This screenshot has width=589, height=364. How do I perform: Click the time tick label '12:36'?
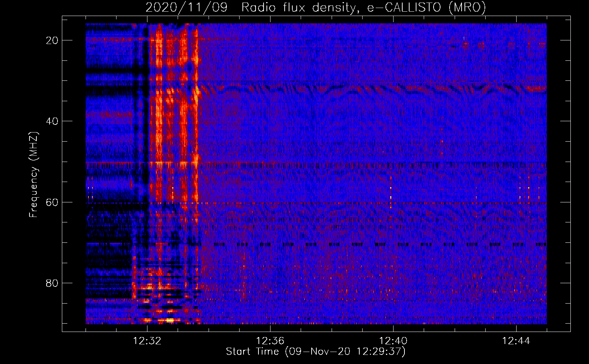270,341
